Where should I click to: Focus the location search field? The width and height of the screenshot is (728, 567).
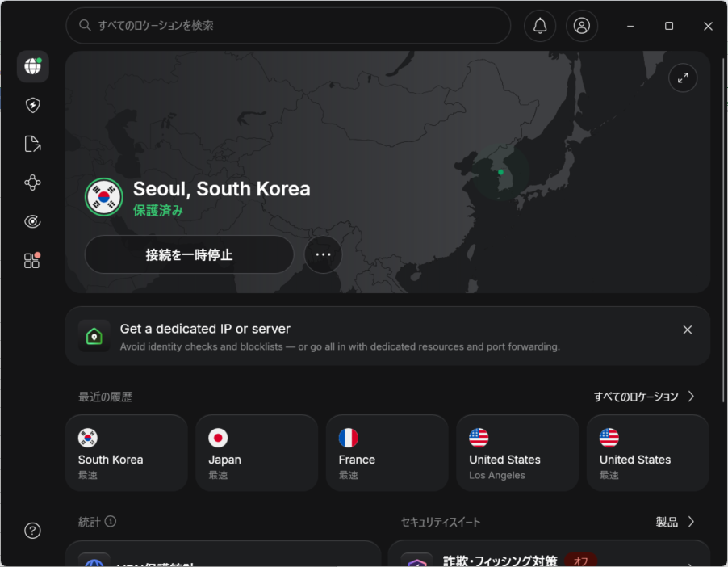coord(288,26)
